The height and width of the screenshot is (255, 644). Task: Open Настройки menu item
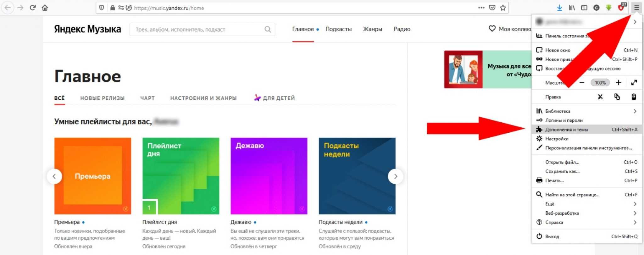[587, 139]
